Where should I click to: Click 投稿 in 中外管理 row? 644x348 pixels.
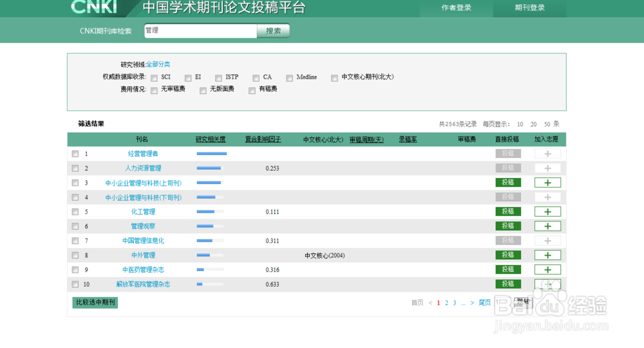click(508, 255)
